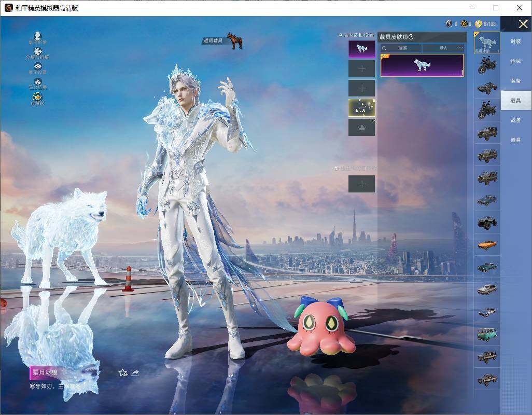Image resolution: width=532 pixels, height=415 pixels.
Task: Switch to the 时装 tab
Action: [515, 41]
